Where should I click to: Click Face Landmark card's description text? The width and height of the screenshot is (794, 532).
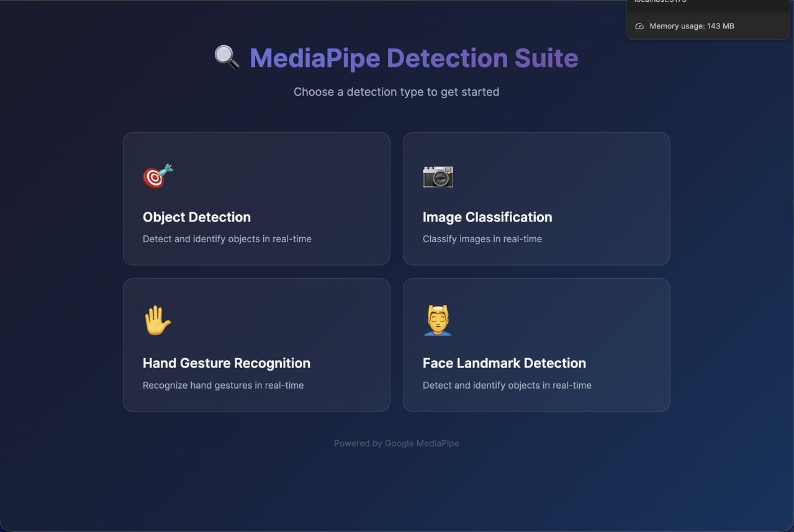507,385
